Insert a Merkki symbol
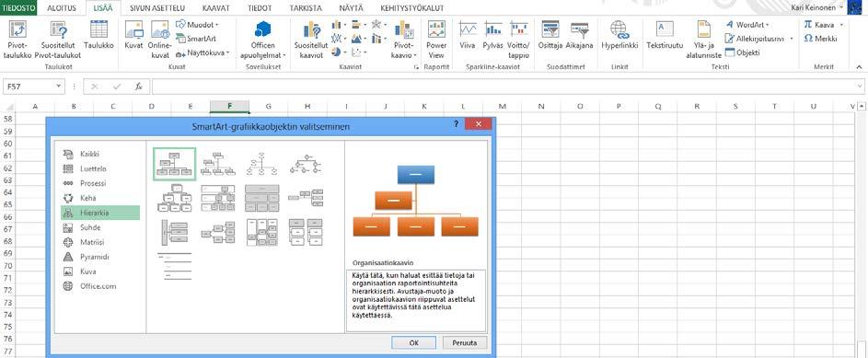The image size is (868, 358). pos(820,39)
